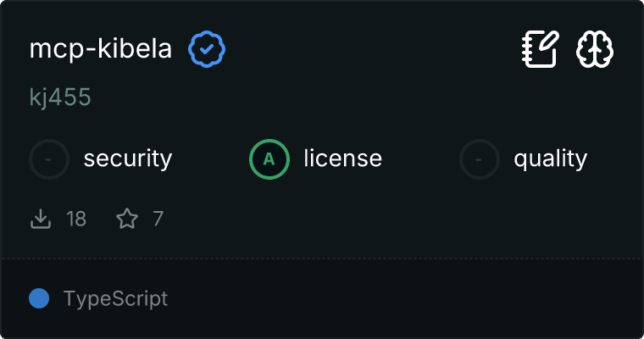Click the quality label text
The width and height of the screenshot is (644, 339).
[x=550, y=158]
